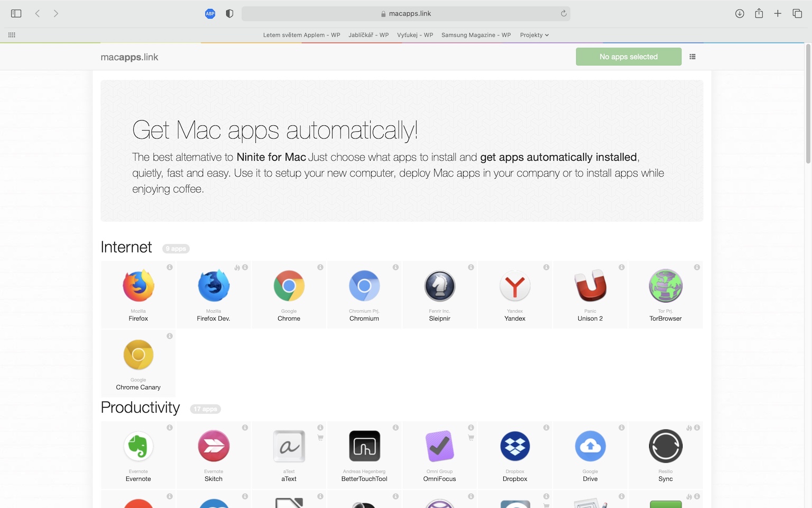Select the Chrome Canary icon

pyautogui.click(x=139, y=355)
